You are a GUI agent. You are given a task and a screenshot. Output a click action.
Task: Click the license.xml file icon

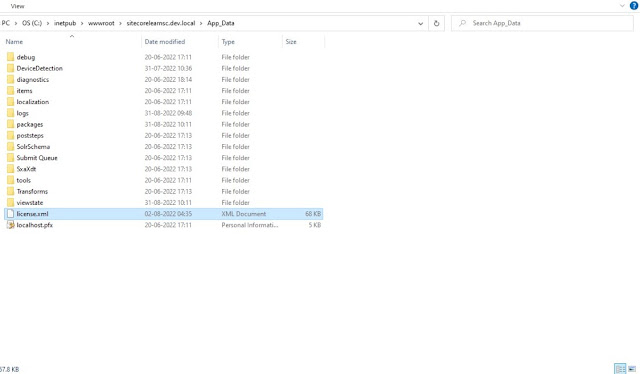tap(11, 214)
